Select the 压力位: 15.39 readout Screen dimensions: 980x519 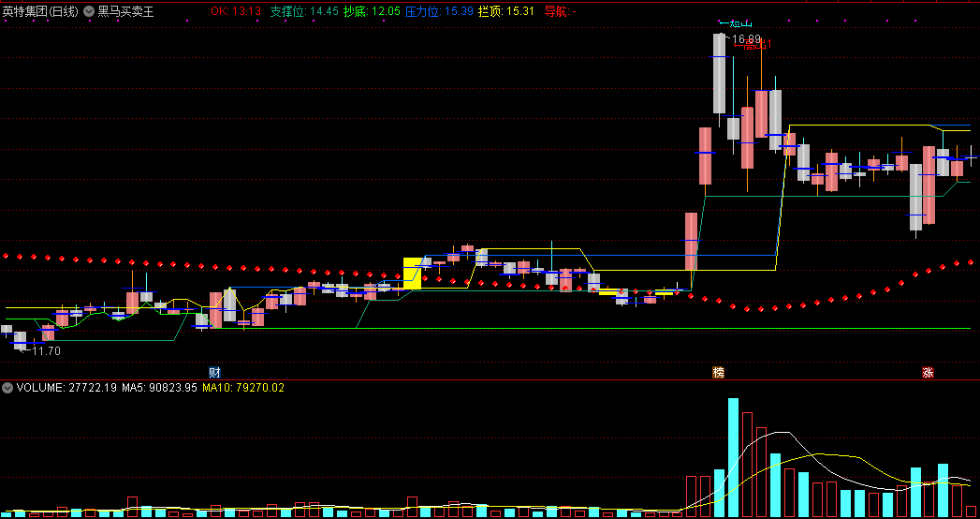439,11
